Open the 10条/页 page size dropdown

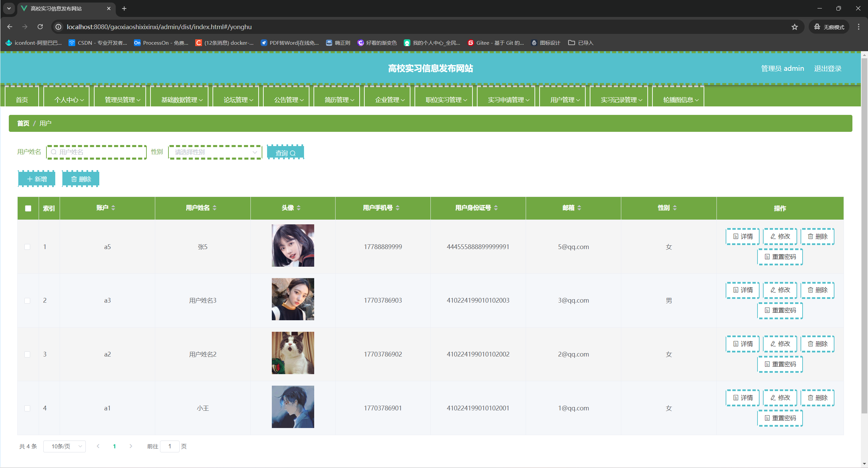(64, 446)
